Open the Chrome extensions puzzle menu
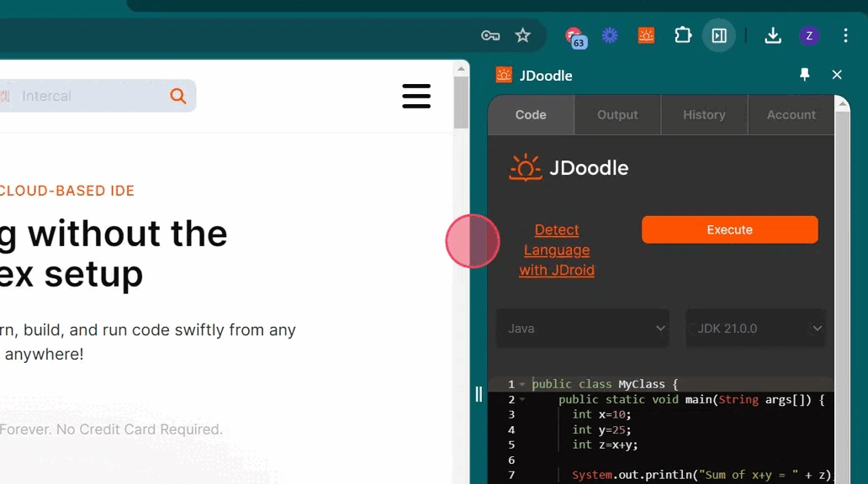868x484 pixels. (x=683, y=35)
